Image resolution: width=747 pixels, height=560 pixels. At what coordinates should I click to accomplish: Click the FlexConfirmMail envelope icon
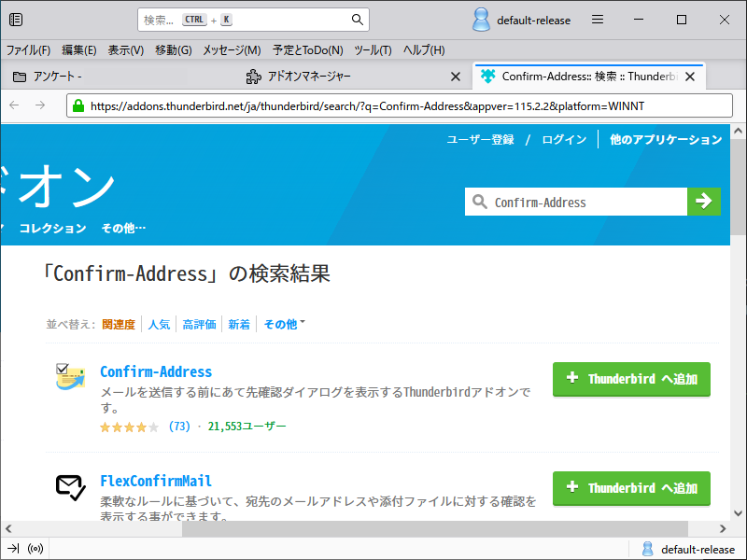tap(71, 487)
